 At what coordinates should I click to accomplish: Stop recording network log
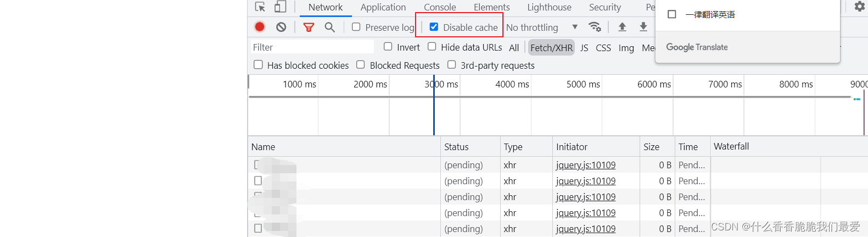pyautogui.click(x=260, y=27)
